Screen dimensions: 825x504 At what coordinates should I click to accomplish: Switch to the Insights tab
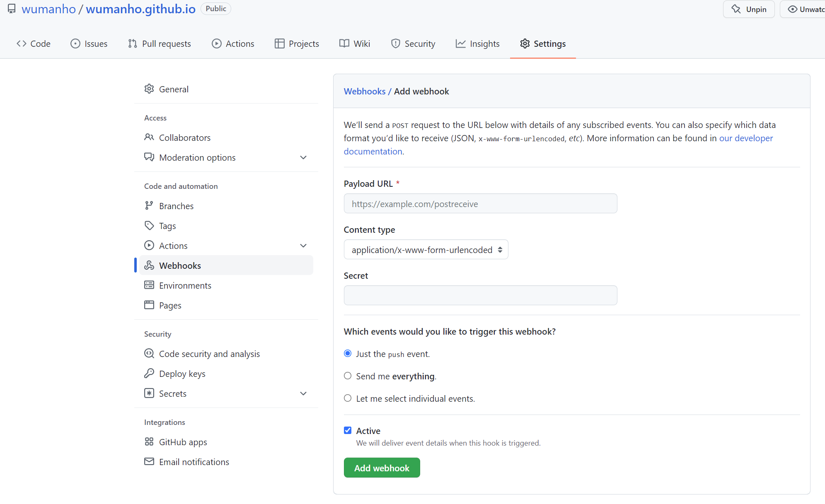click(x=477, y=44)
